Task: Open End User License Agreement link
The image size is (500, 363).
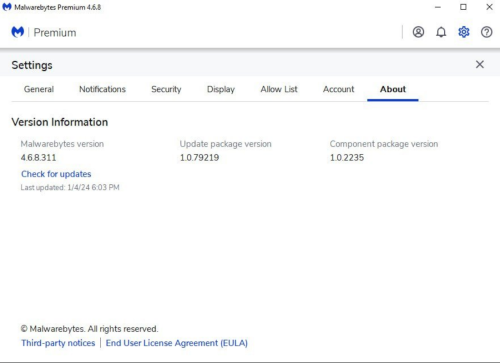Action: click(x=177, y=343)
